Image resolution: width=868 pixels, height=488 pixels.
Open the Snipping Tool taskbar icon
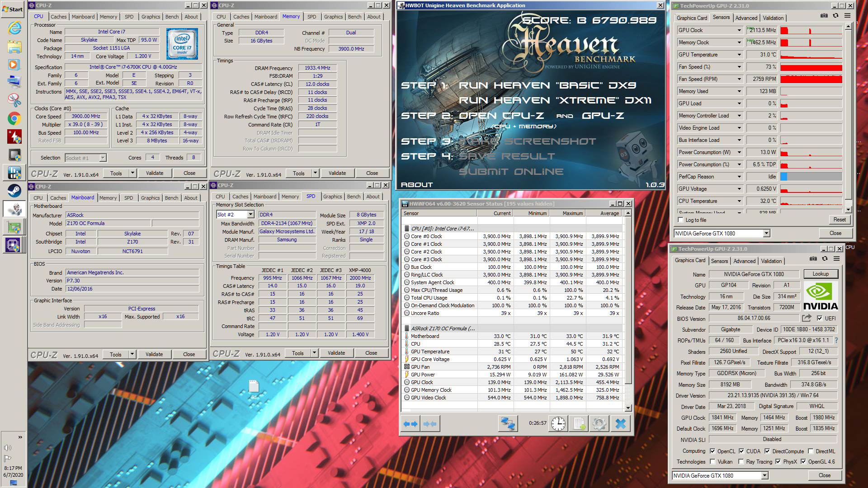pyautogui.click(x=14, y=100)
